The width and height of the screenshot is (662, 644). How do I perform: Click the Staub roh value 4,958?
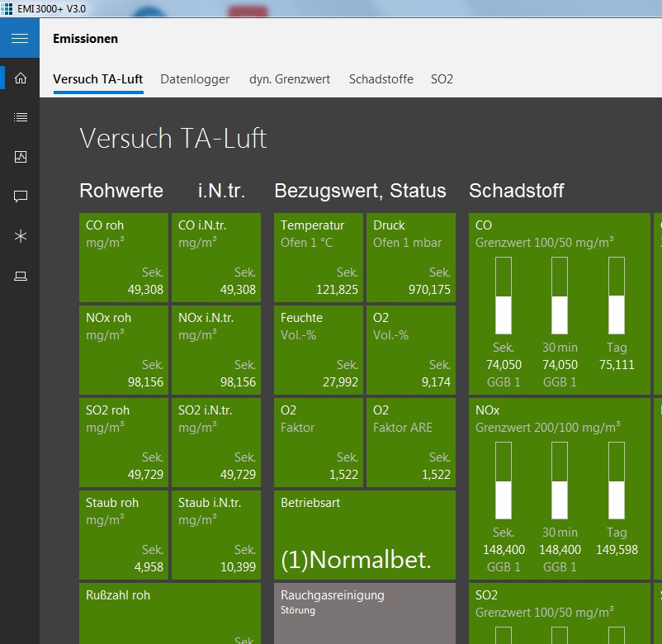click(149, 566)
